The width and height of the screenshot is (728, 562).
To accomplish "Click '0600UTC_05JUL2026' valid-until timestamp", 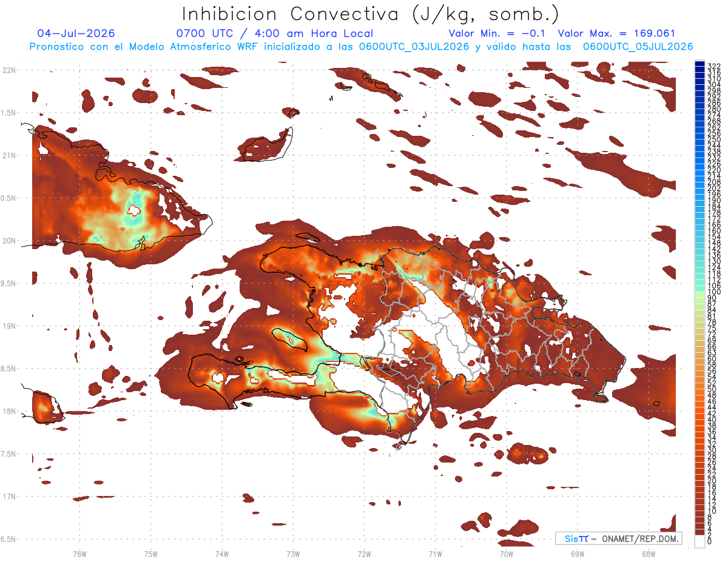I will (638, 47).
